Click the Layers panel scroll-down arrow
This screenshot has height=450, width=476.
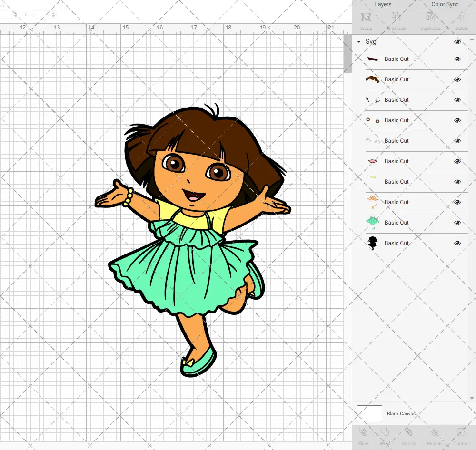[472, 398]
